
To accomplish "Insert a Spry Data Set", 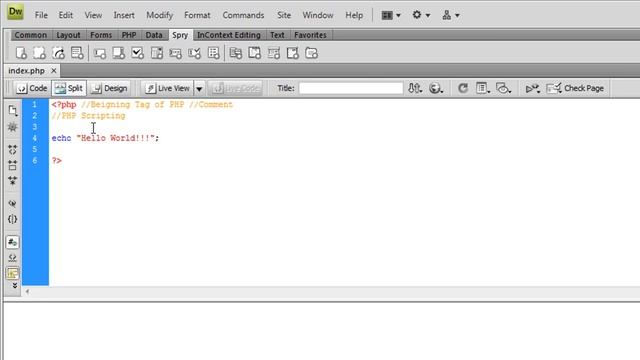I will point(21,53).
